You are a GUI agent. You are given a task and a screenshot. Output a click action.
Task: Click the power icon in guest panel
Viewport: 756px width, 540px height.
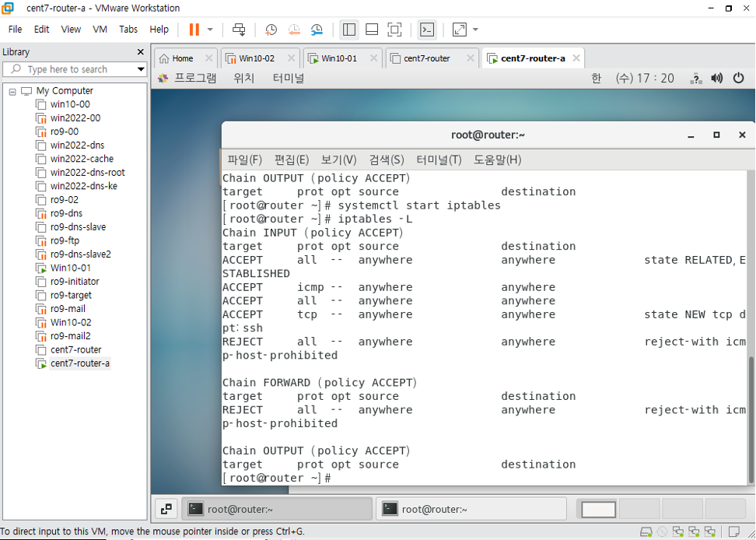point(738,78)
